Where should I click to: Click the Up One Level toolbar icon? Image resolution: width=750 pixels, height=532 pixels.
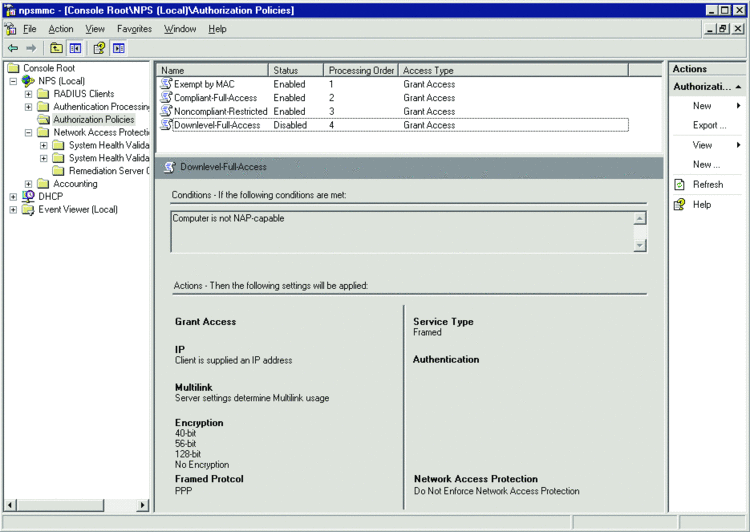coord(56,48)
